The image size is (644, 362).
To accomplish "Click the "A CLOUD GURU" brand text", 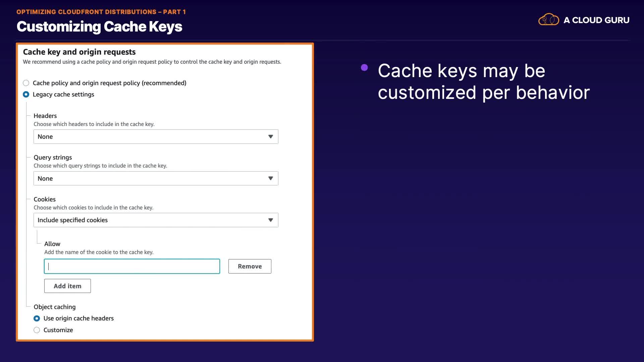I will [x=596, y=20].
